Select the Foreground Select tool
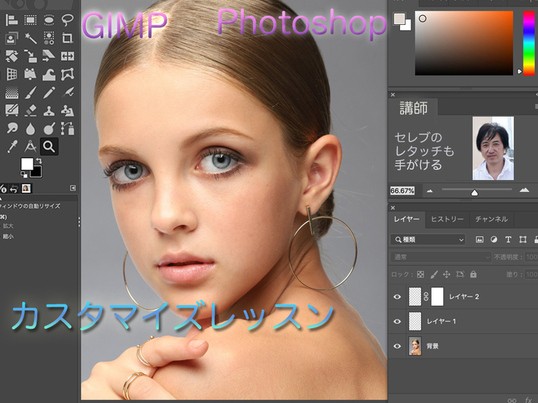Image resolution: width=538 pixels, height=403 pixels. click(12, 38)
